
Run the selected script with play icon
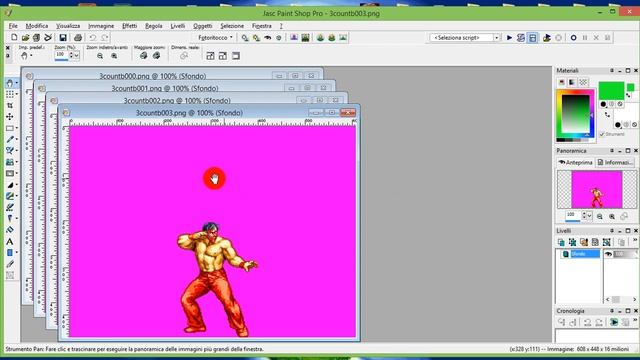point(509,38)
